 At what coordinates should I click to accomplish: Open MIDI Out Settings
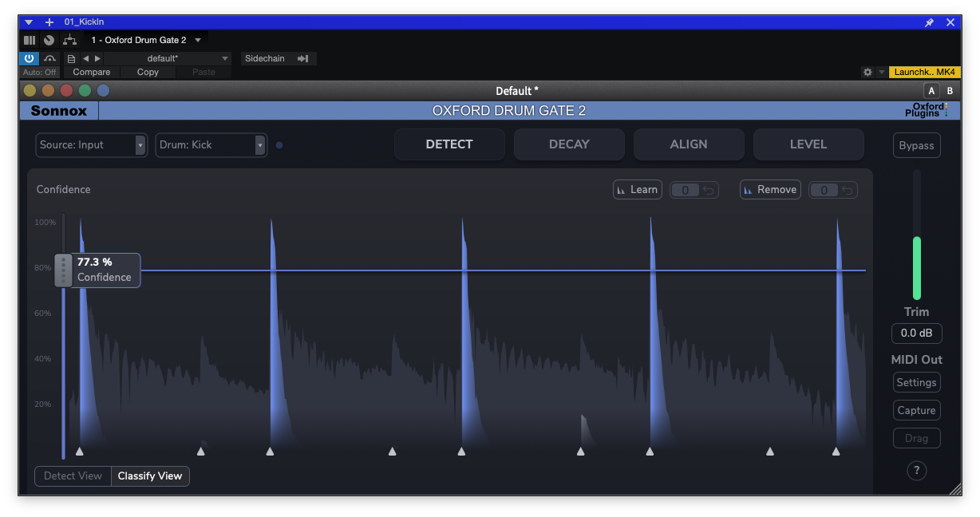click(916, 383)
